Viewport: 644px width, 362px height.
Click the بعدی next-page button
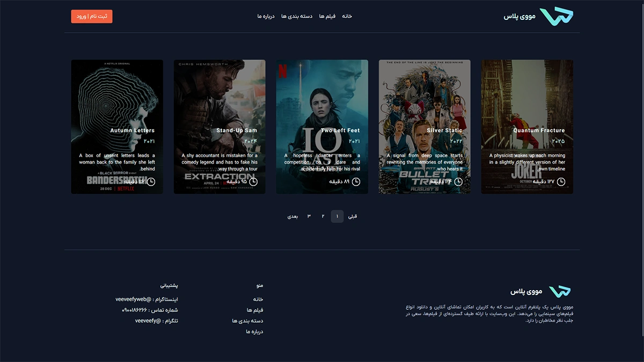(292, 216)
